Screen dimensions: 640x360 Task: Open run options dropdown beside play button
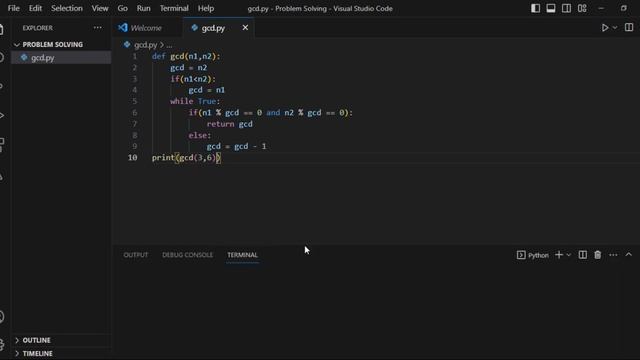pyautogui.click(x=615, y=28)
